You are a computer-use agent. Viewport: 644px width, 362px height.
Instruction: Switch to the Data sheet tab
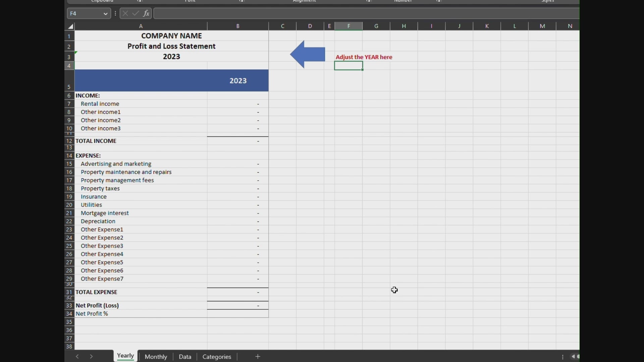click(185, 357)
